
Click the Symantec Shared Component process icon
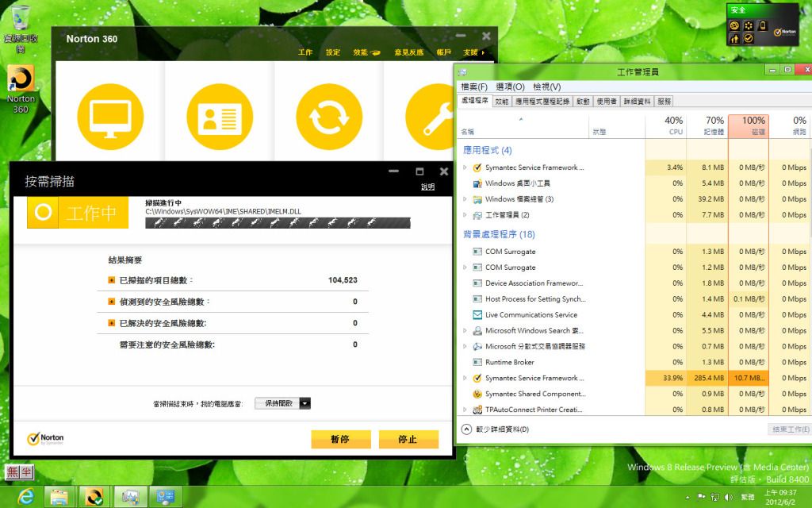click(477, 394)
